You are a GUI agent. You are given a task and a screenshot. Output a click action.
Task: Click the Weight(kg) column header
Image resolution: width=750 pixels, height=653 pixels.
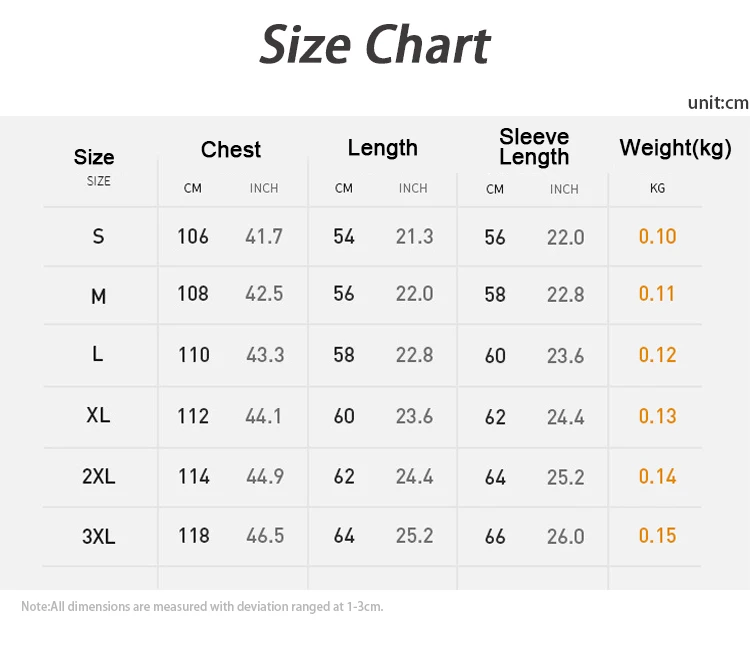[x=675, y=148]
